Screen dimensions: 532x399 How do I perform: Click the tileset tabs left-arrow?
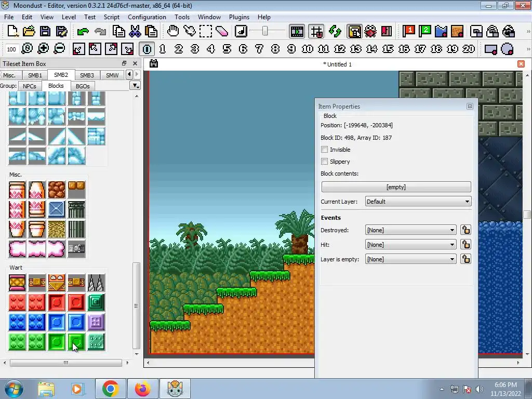click(x=129, y=74)
